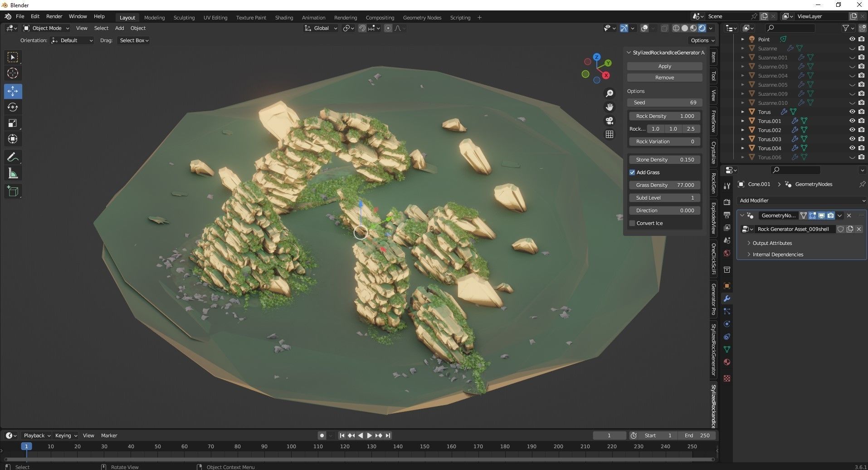Toggle camera view using viewport camera icon
The height and width of the screenshot is (470, 868).
point(610,121)
